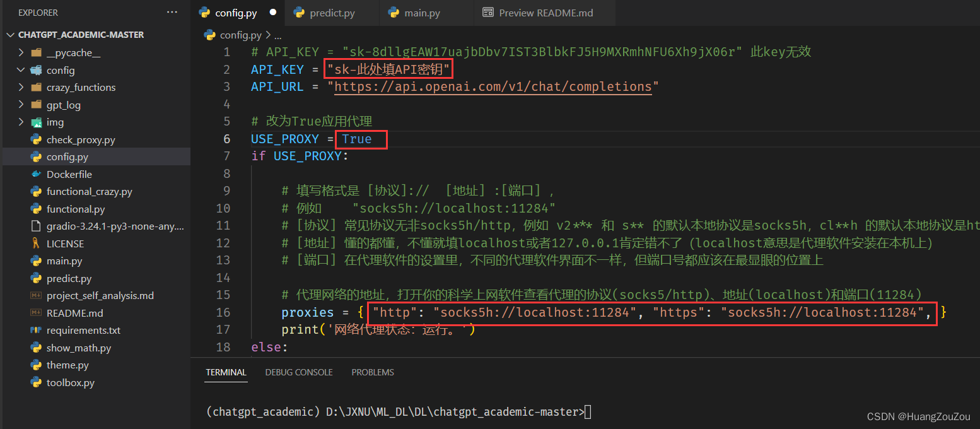Click the markdown icon beside README.md
The height and width of the screenshot is (429, 980).
[36, 313]
